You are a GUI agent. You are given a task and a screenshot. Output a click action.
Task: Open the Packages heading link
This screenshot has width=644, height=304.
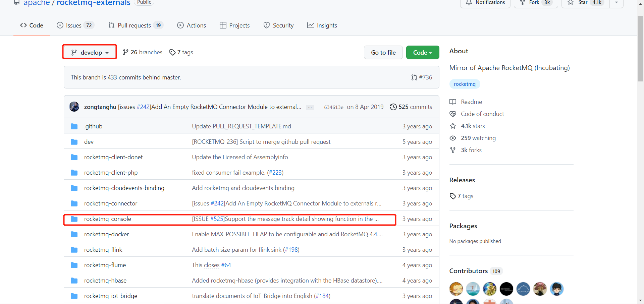click(463, 226)
